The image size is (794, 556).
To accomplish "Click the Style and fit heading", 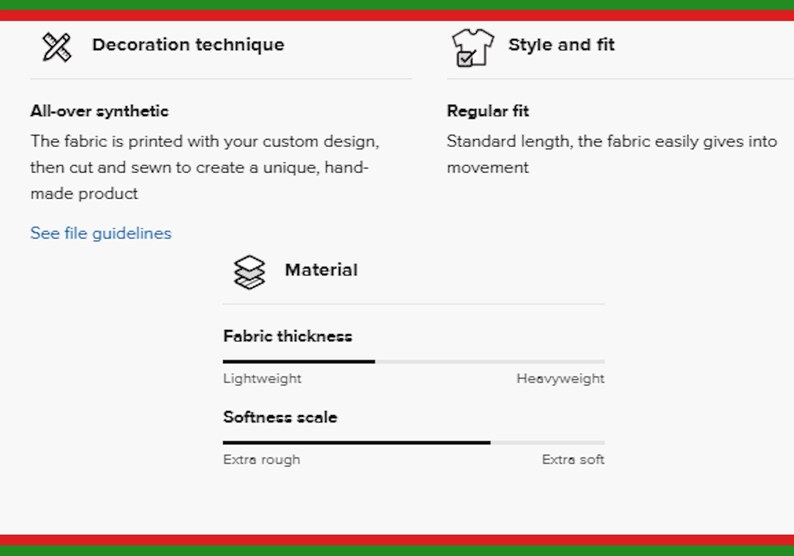I will [x=562, y=45].
